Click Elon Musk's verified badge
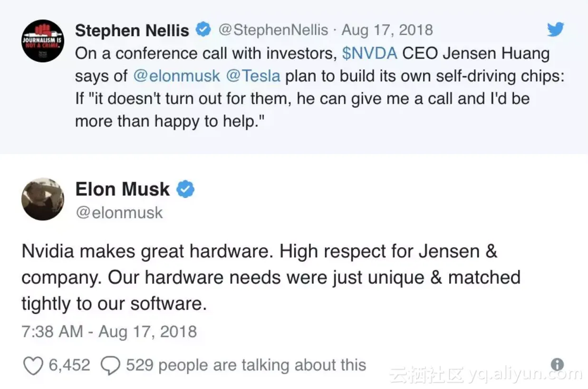The height and width of the screenshot is (389, 588). tap(185, 190)
